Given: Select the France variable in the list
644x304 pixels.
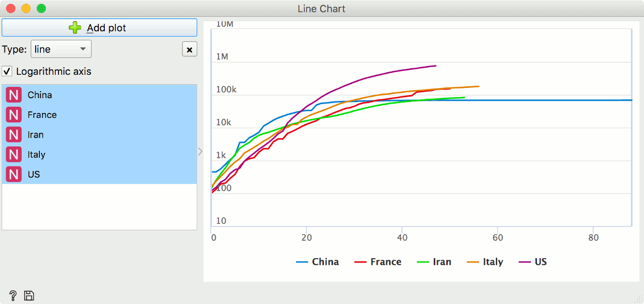Looking at the screenshot, I should [99, 115].
